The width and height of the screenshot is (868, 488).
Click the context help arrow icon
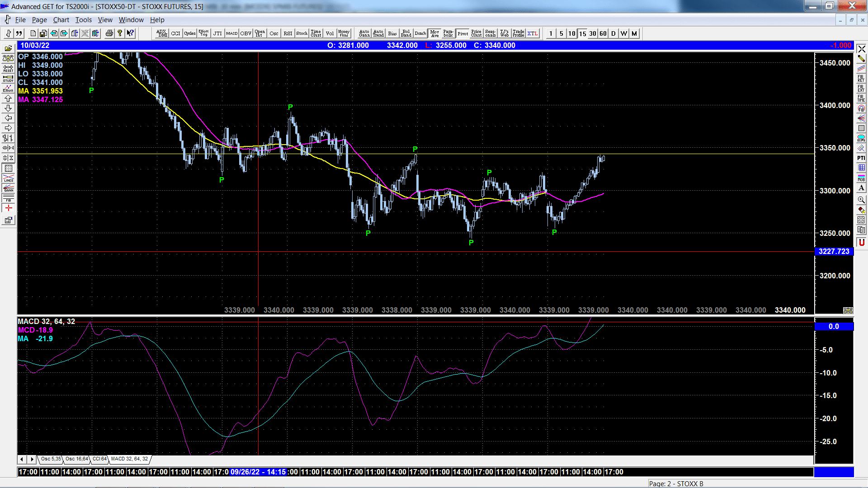point(130,33)
